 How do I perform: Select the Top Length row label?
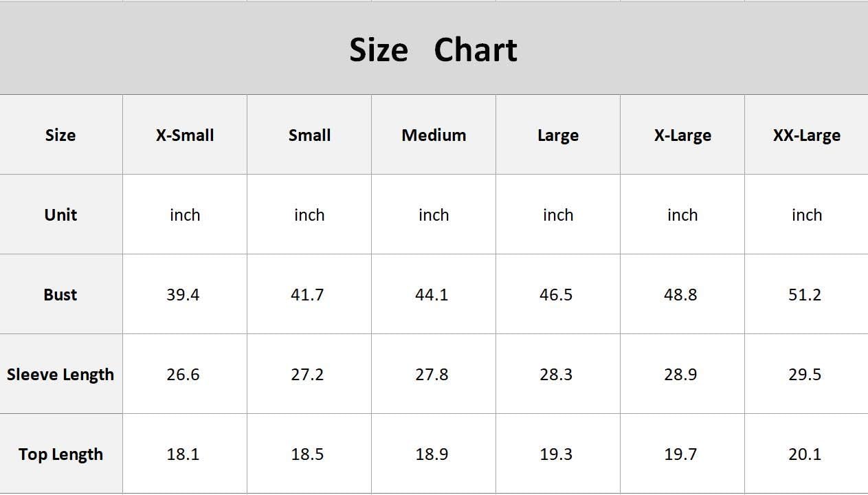(x=61, y=454)
